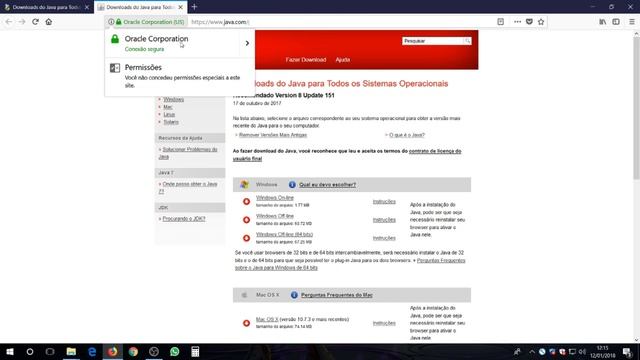The image size is (640, 360).
Task: Expand Oracle Corporation connection details arrow
Action: click(x=247, y=43)
